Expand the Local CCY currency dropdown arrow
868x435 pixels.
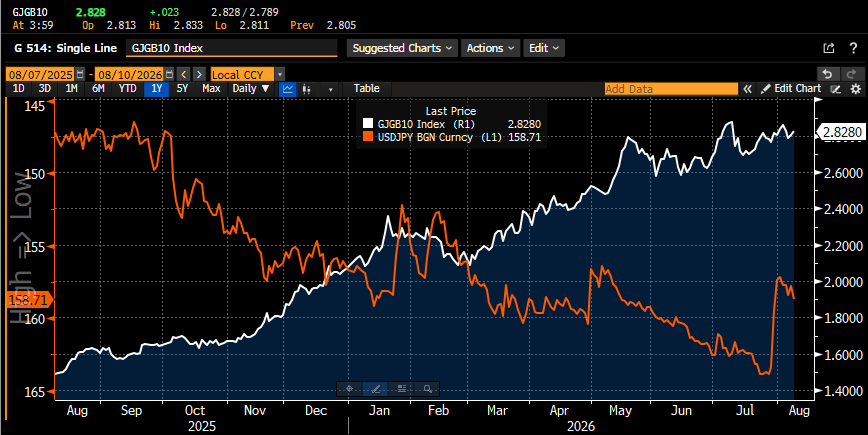[x=280, y=74]
